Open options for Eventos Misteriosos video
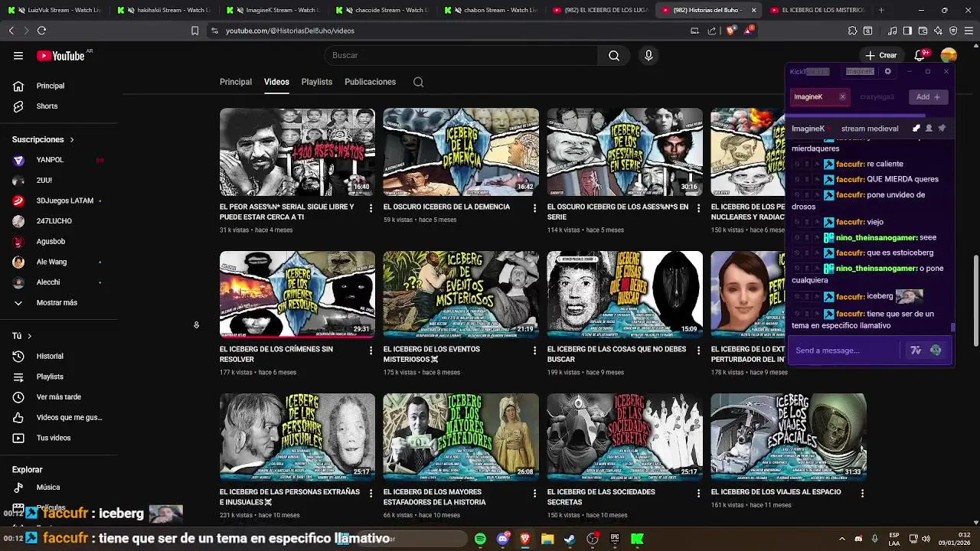Screen dimensions: 980x551 click(534, 350)
